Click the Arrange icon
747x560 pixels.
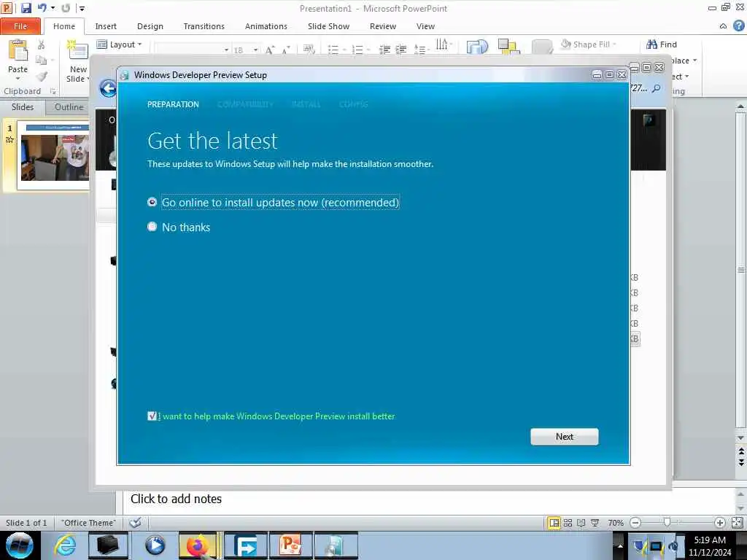pos(508,47)
